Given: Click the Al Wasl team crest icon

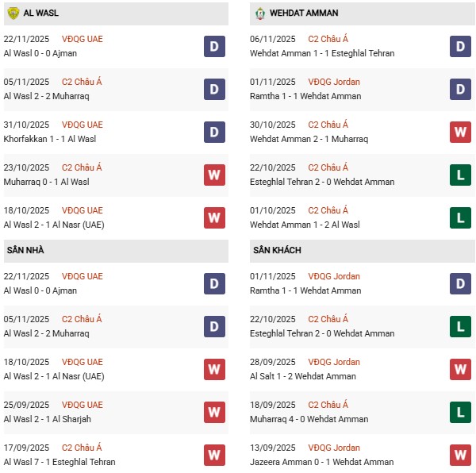Looking at the screenshot, I should tap(13, 13).
